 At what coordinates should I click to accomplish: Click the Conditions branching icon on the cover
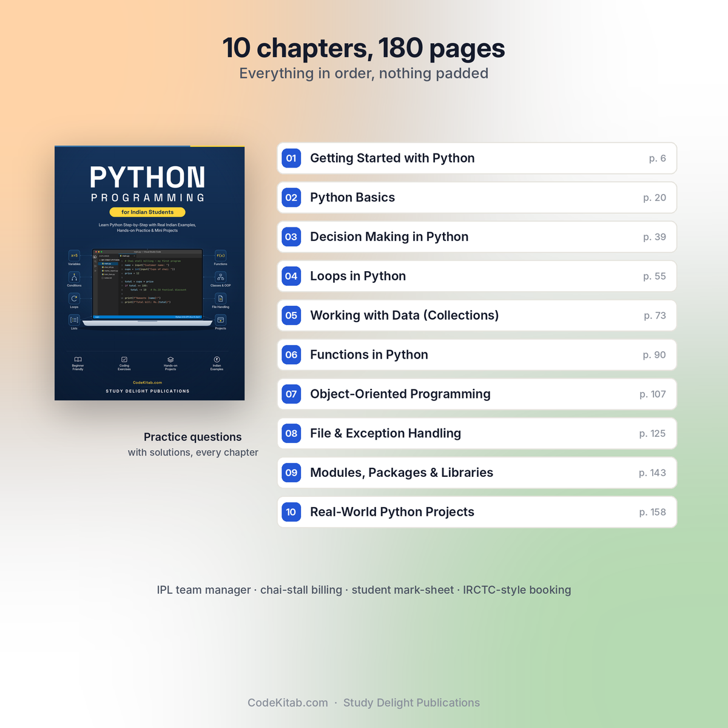point(74,277)
